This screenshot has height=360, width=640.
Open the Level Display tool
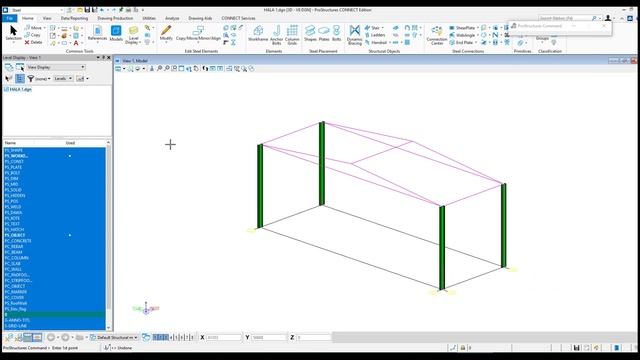coord(133,35)
